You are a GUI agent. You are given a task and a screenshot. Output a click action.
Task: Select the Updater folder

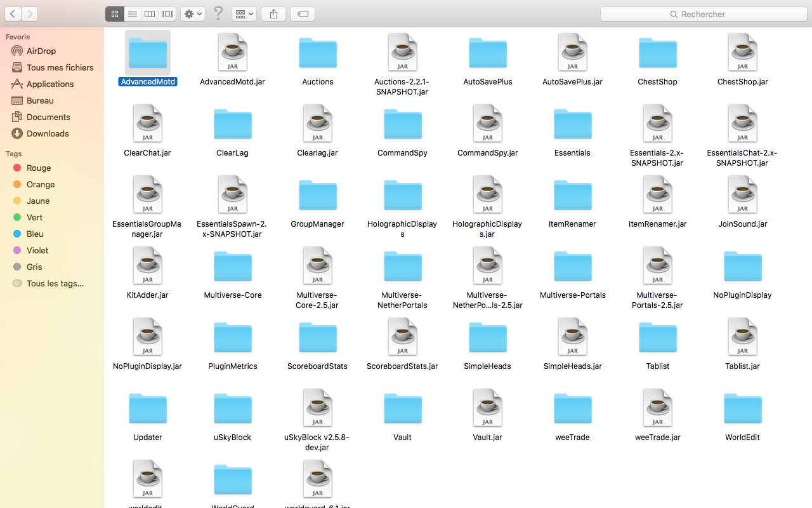[148, 408]
